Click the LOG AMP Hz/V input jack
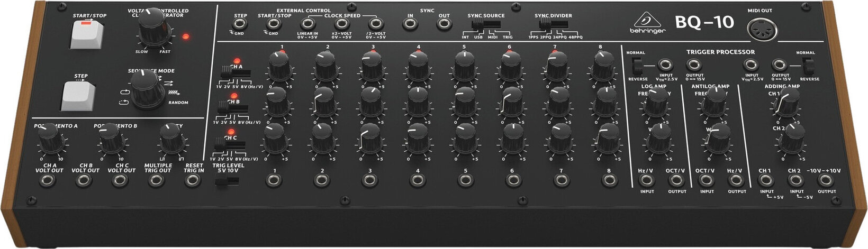Image resolution: width=868 pixels, height=249 pixels. 647,181
